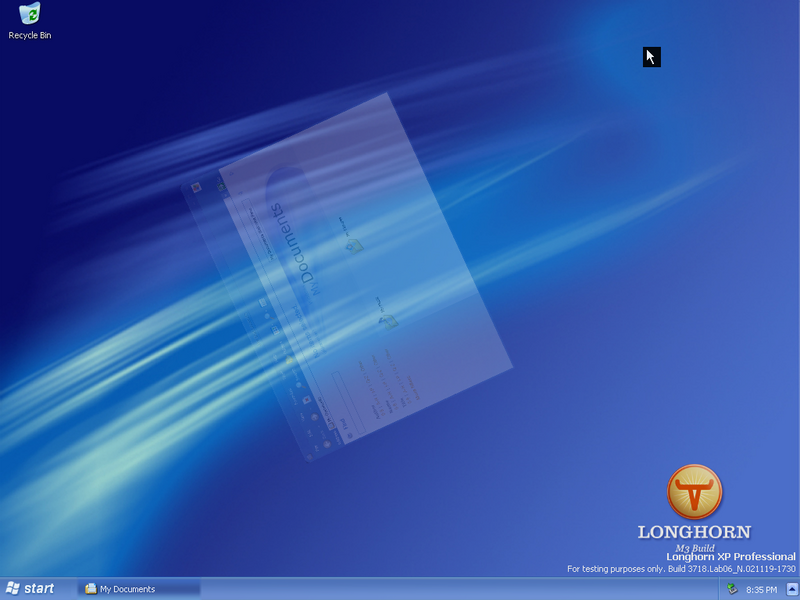Expand the up-arrow button beside the clock
The width and height of the screenshot is (800, 600).
coord(792,589)
